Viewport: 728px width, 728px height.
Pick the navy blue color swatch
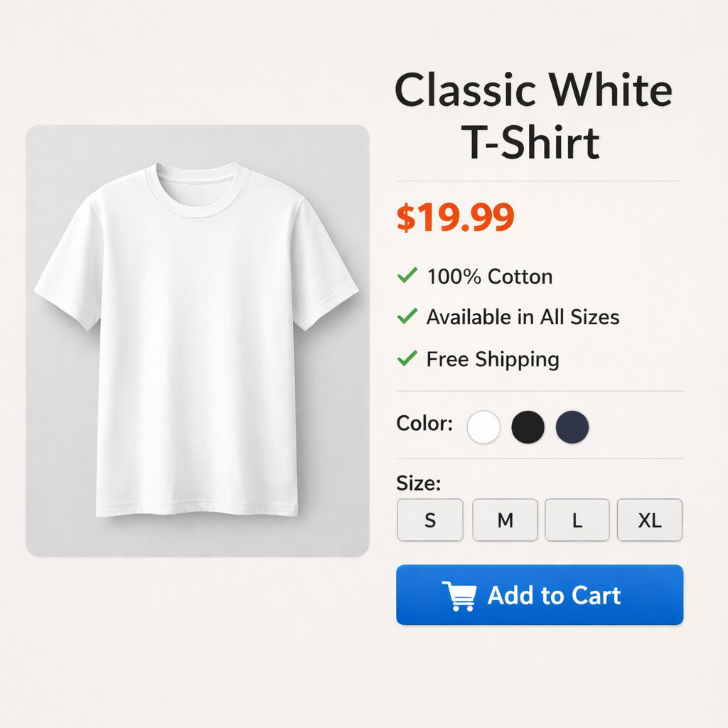572,427
